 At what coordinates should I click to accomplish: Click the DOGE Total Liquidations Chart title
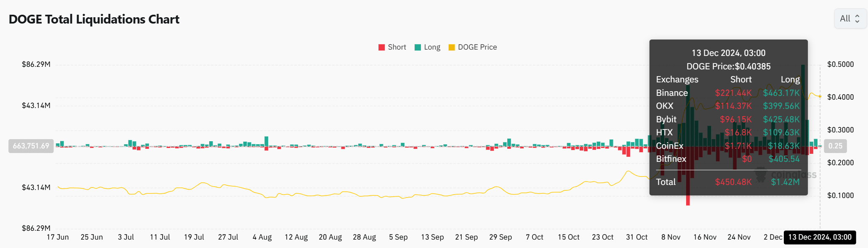tap(94, 19)
